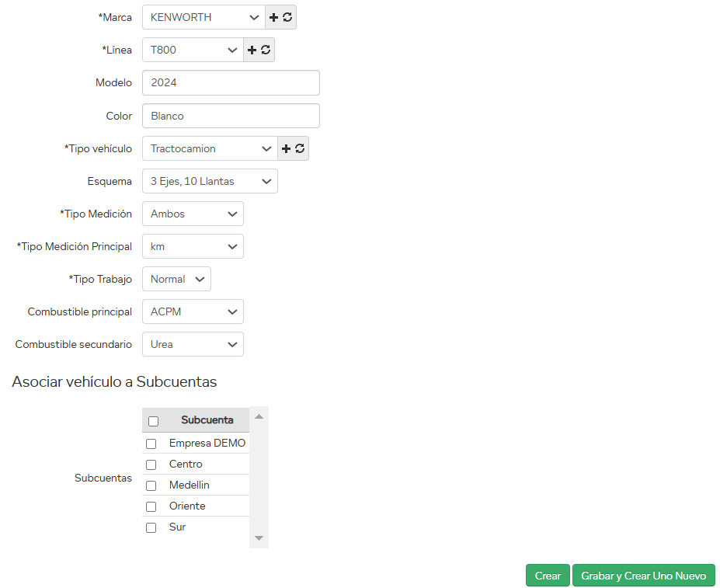720x588 pixels.
Task: Add a new Línea with plus icon
Action: point(252,50)
